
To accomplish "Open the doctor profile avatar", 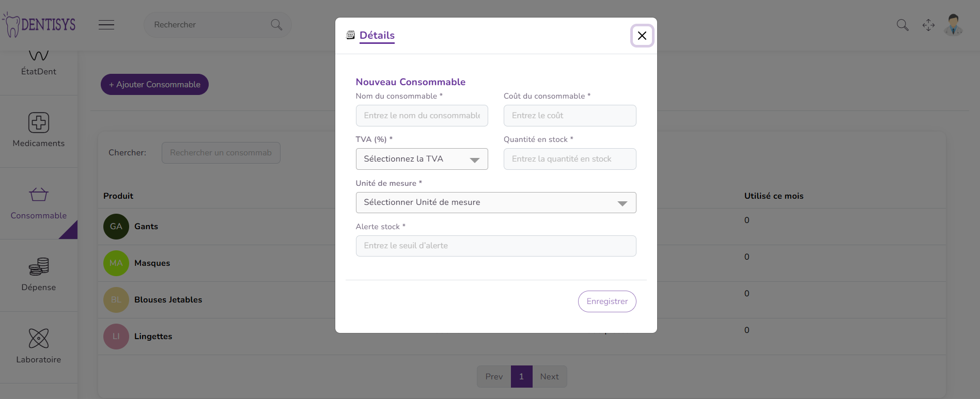I will click(x=953, y=25).
